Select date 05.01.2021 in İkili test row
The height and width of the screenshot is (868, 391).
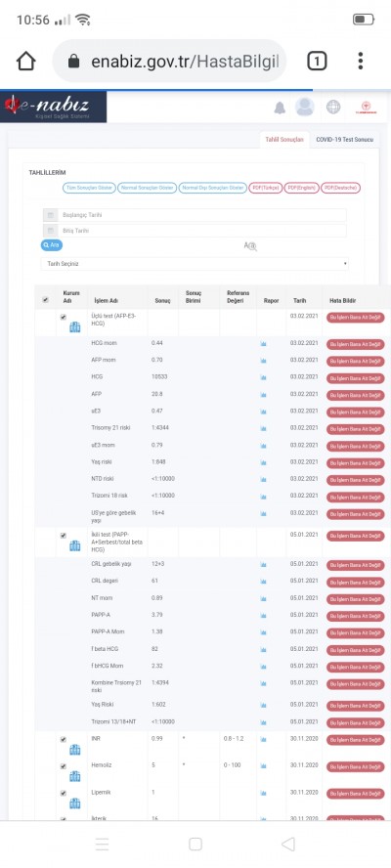click(x=302, y=535)
